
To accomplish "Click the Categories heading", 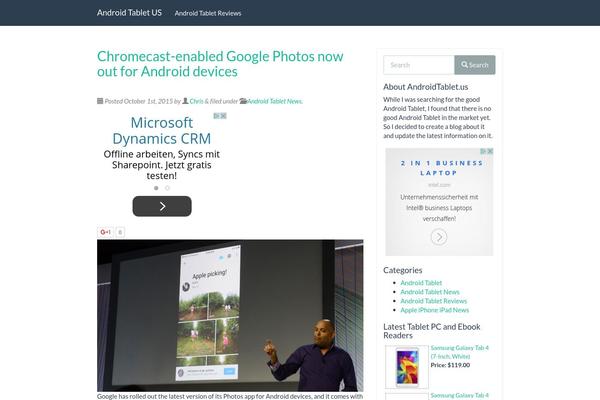I will [x=403, y=270].
